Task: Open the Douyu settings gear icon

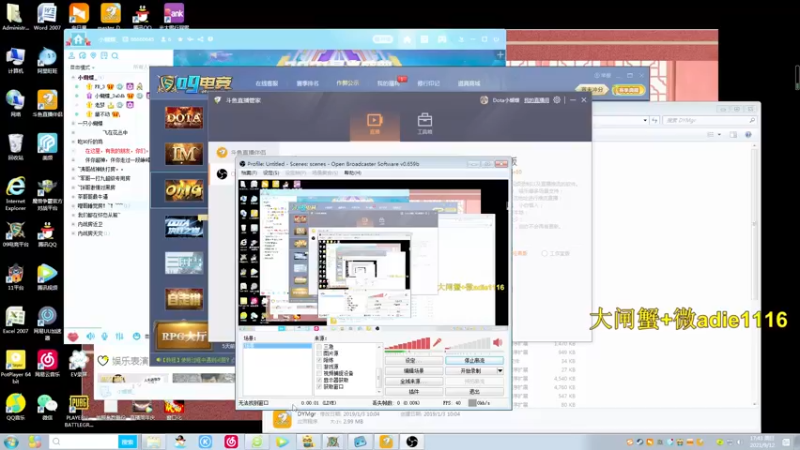Action: pyautogui.click(x=557, y=100)
